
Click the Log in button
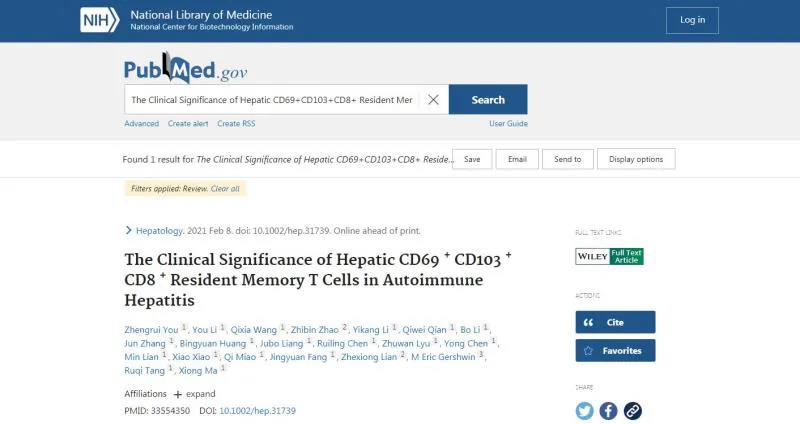(x=692, y=20)
